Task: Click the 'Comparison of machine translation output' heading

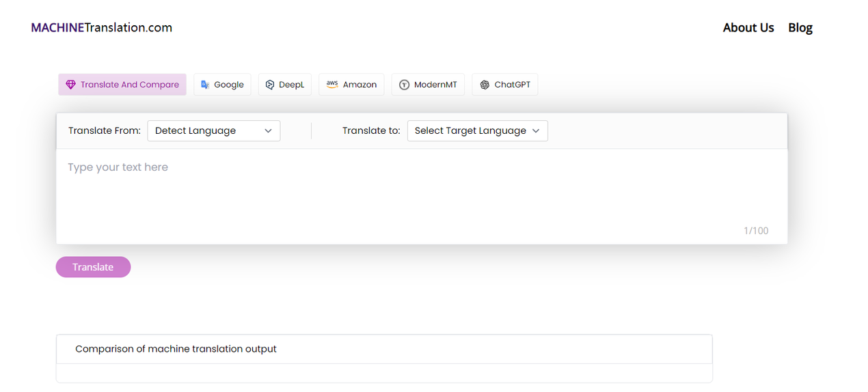Action: tap(176, 349)
